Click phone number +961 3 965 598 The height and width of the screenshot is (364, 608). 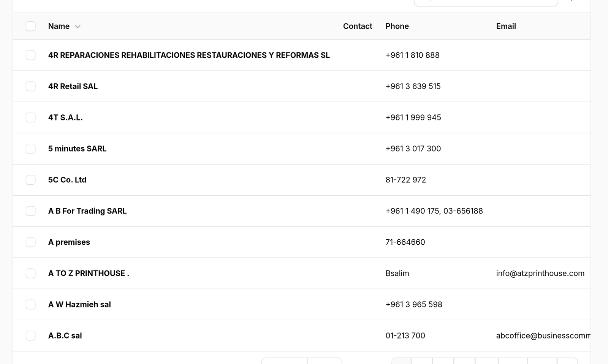pos(414,304)
